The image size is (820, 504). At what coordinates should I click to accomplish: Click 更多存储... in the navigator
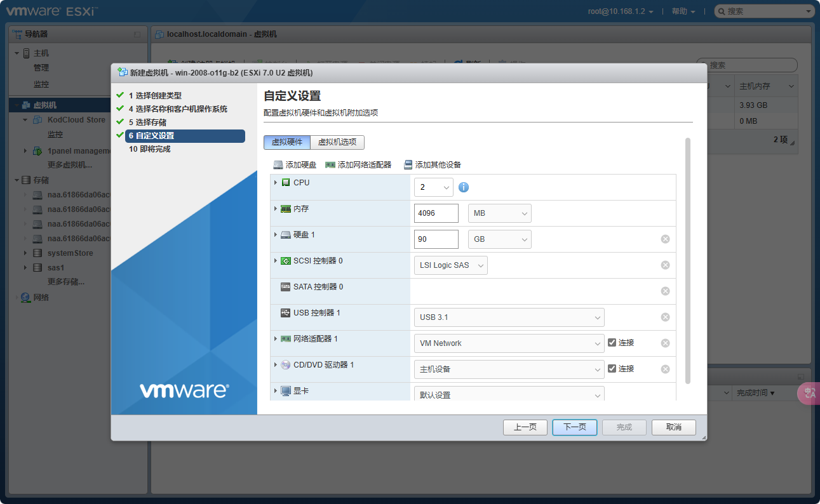point(66,282)
